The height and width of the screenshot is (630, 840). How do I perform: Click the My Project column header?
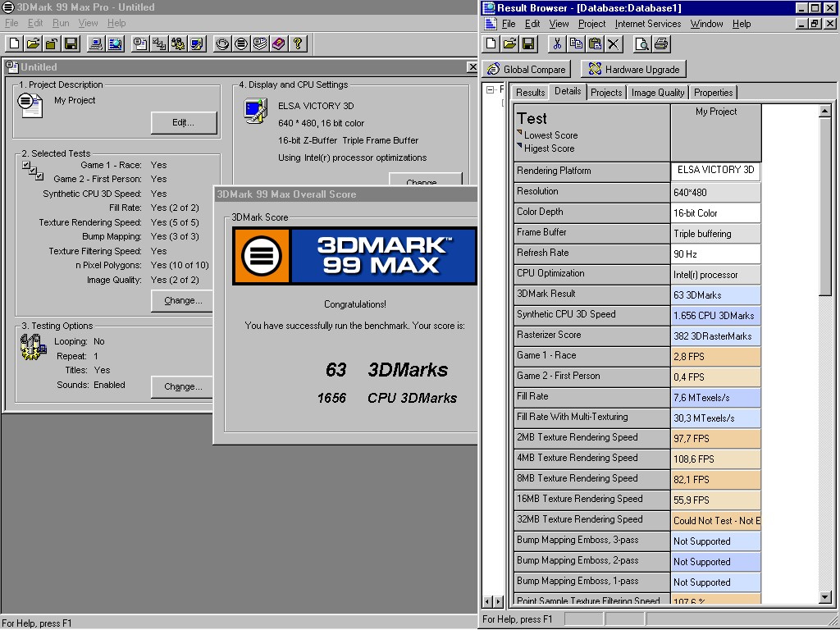715,132
